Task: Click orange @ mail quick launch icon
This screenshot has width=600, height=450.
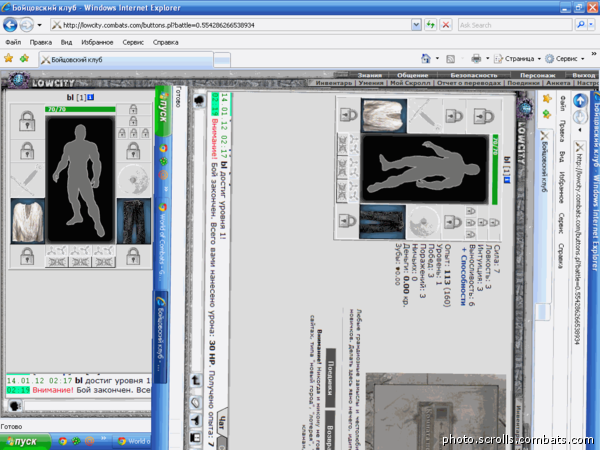Action: (x=89, y=441)
